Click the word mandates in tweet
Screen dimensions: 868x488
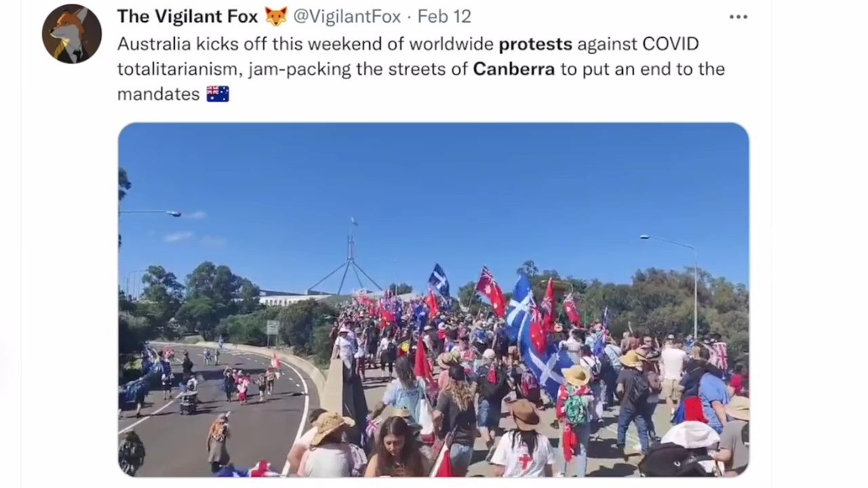[159, 94]
